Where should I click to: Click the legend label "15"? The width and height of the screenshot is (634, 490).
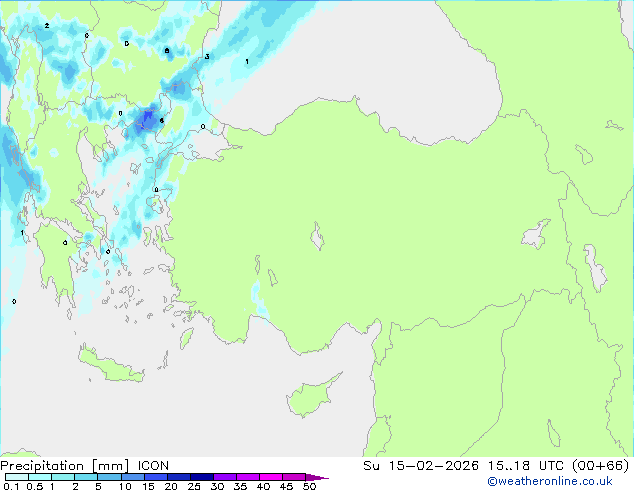pyautogui.click(x=148, y=486)
